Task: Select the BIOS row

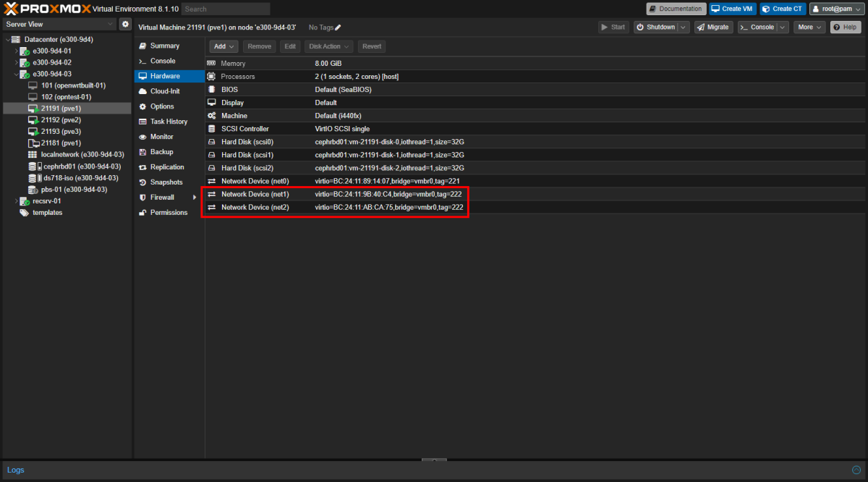Action: point(535,90)
